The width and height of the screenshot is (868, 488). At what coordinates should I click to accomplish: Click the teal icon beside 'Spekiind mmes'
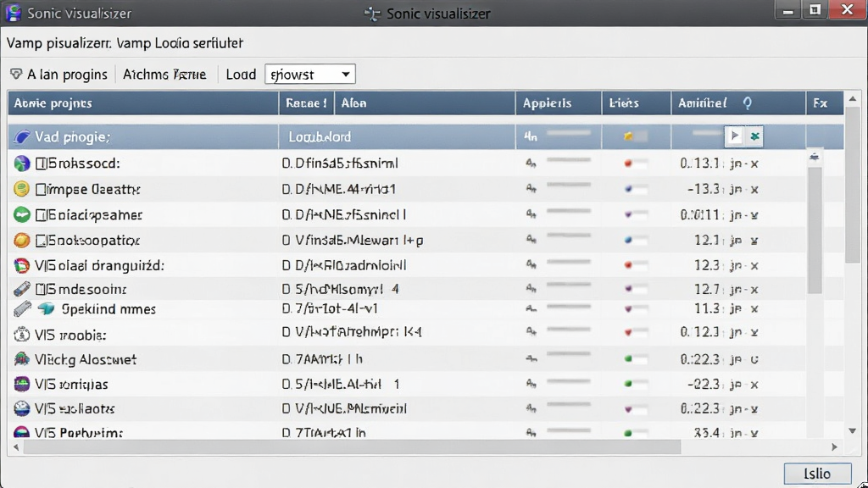[x=47, y=308]
